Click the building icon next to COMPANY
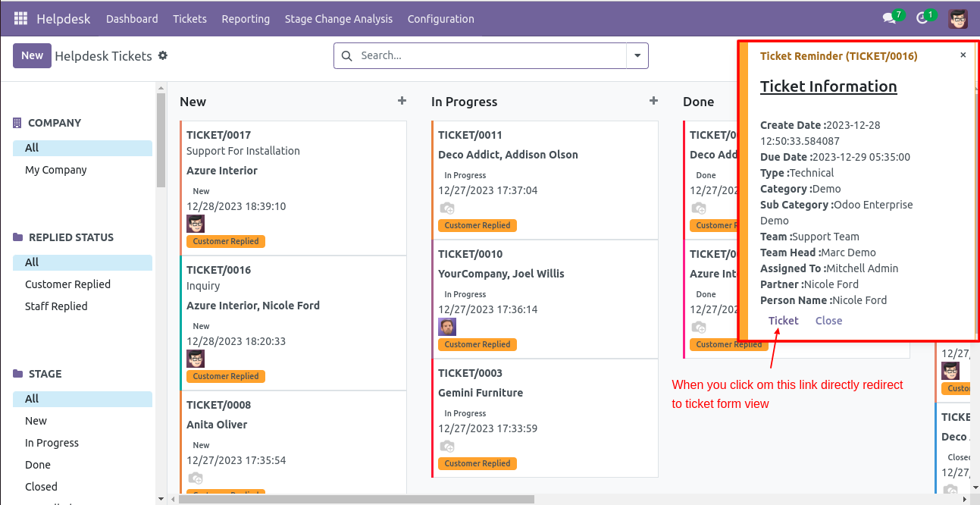The image size is (980, 505). tap(17, 123)
